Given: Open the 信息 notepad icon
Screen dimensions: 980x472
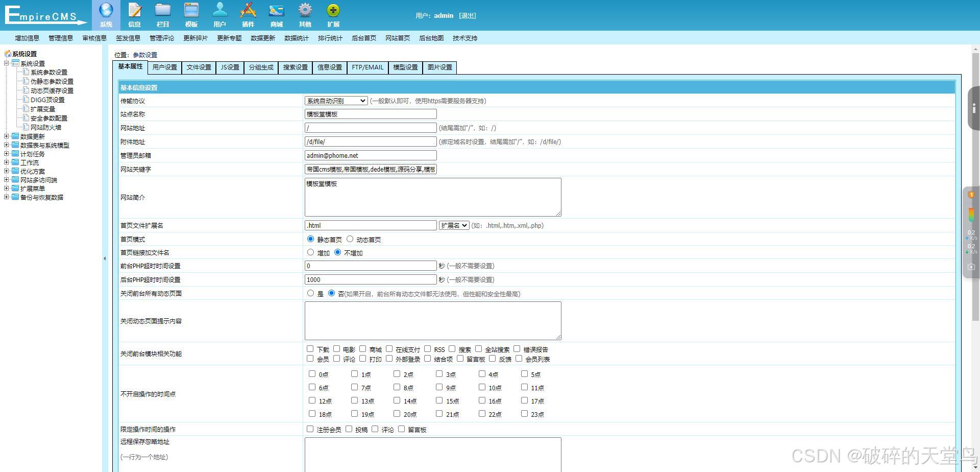Looking at the screenshot, I should pos(135,15).
